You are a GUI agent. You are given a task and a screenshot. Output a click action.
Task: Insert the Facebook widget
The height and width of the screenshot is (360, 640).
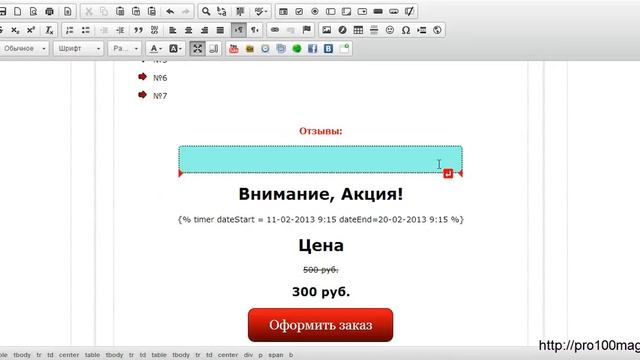click(313, 49)
